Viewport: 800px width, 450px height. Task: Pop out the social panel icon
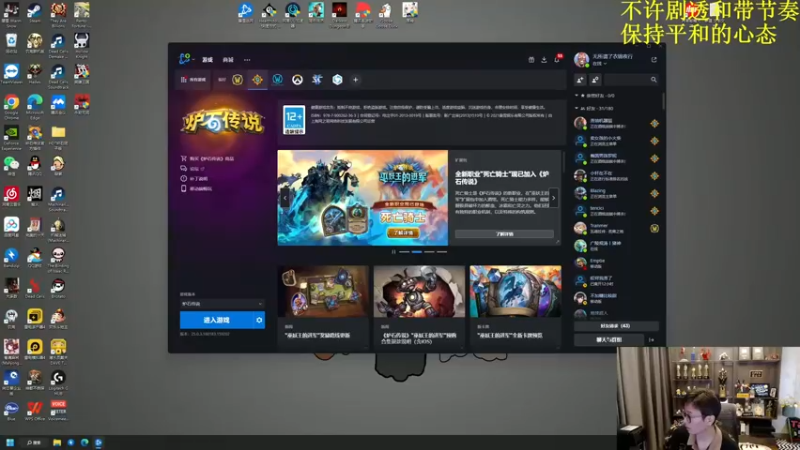tap(654, 60)
